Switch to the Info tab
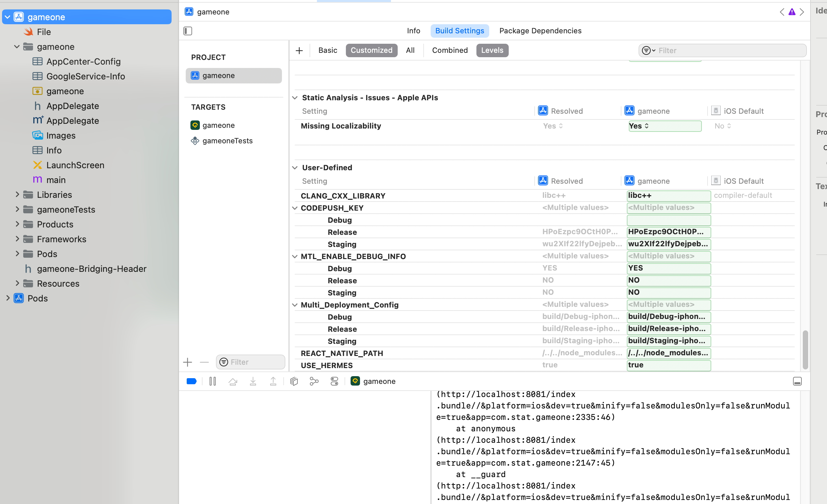This screenshot has width=827, height=504. (413, 31)
